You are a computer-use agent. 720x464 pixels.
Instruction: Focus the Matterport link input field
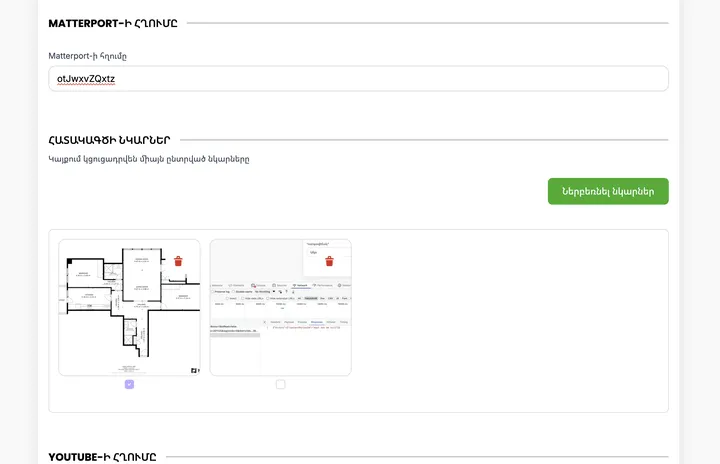pyautogui.click(x=358, y=78)
